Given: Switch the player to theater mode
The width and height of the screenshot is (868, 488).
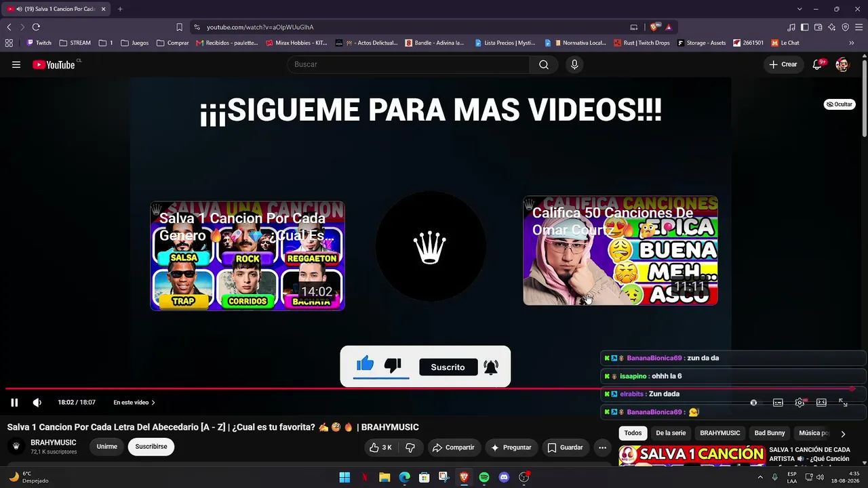Looking at the screenshot, I should click(821, 403).
